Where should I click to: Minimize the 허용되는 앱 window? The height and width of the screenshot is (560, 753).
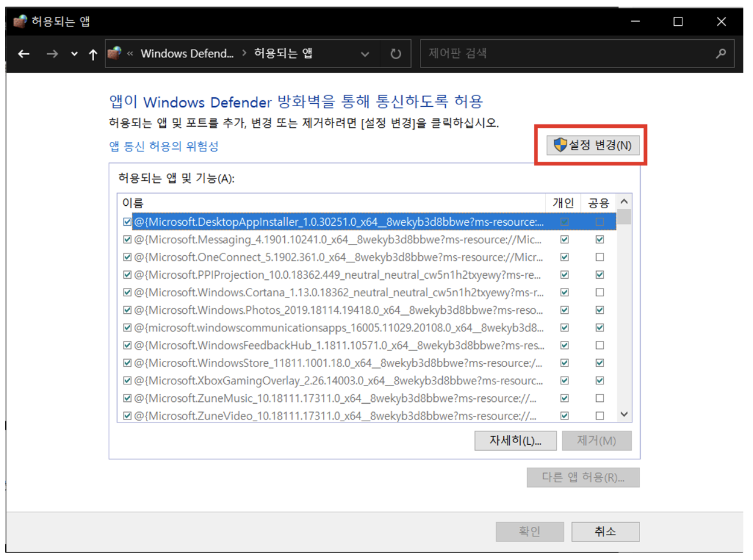pos(635,22)
